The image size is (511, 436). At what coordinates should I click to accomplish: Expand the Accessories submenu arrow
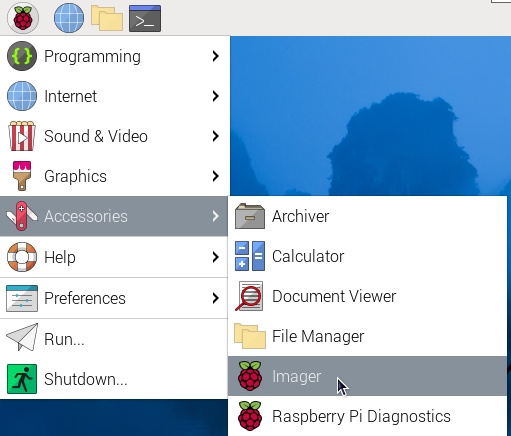click(x=216, y=216)
